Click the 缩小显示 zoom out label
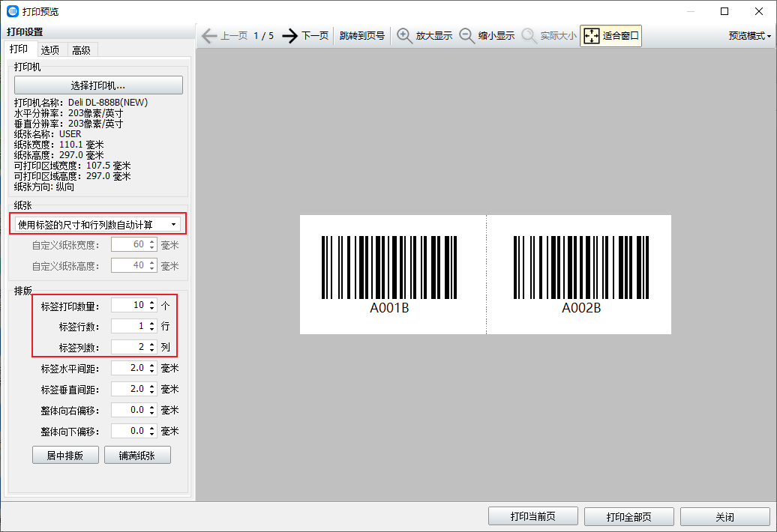The image size is (777, 532). [496, 36]
